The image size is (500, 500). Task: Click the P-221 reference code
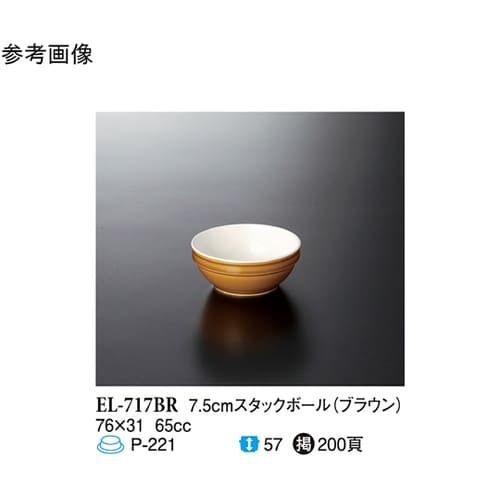pos(153,445)
